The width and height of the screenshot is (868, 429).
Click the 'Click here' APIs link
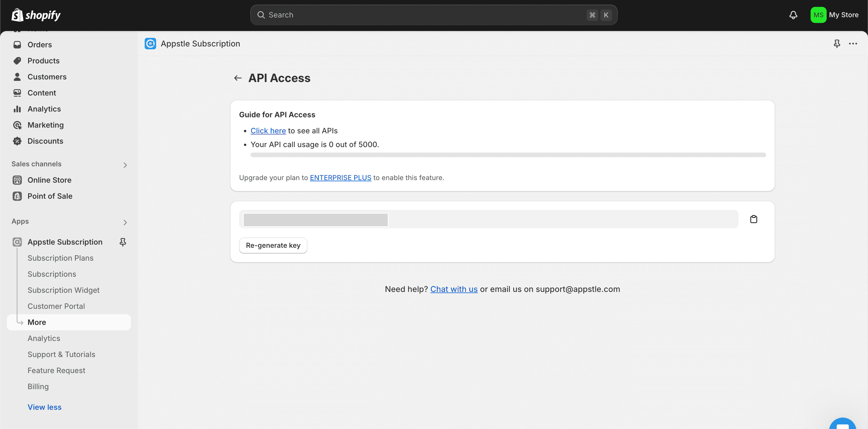[268, 131]
